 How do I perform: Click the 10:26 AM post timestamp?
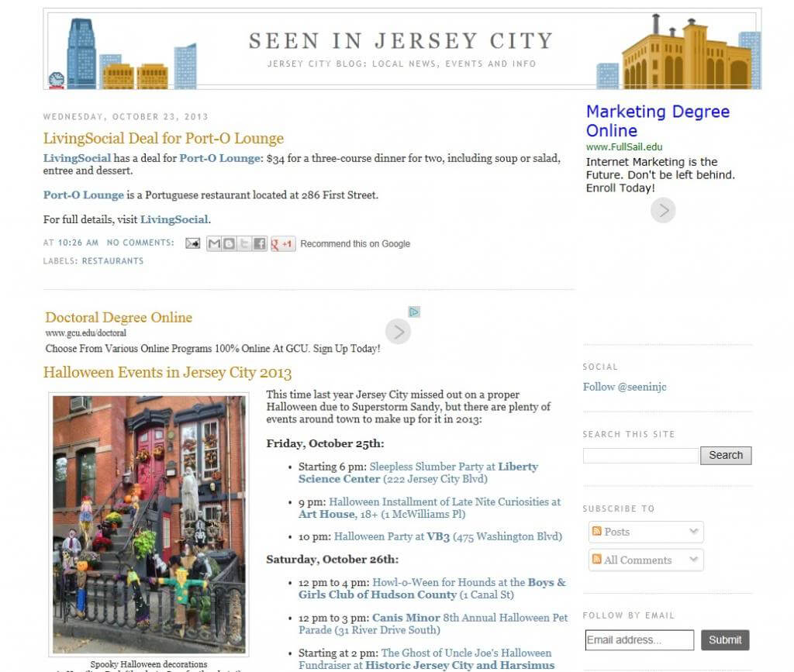[78, 243]
